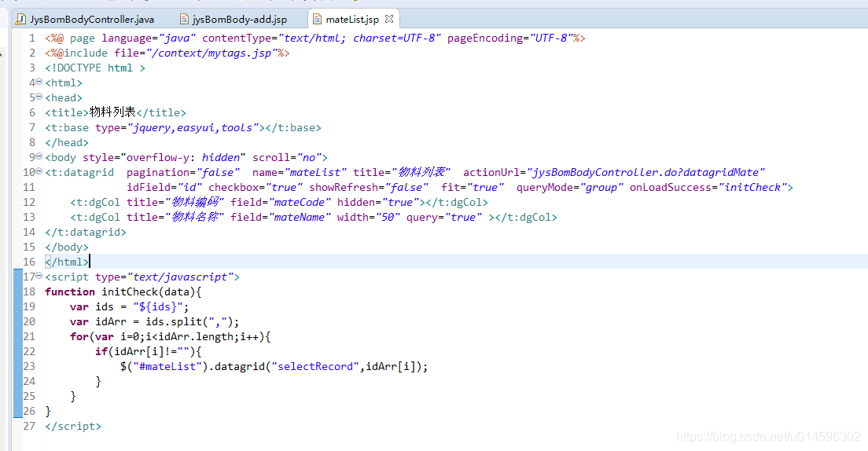Collapse the body tag fold at line 9
868x451 pixels.
(39, 156)
